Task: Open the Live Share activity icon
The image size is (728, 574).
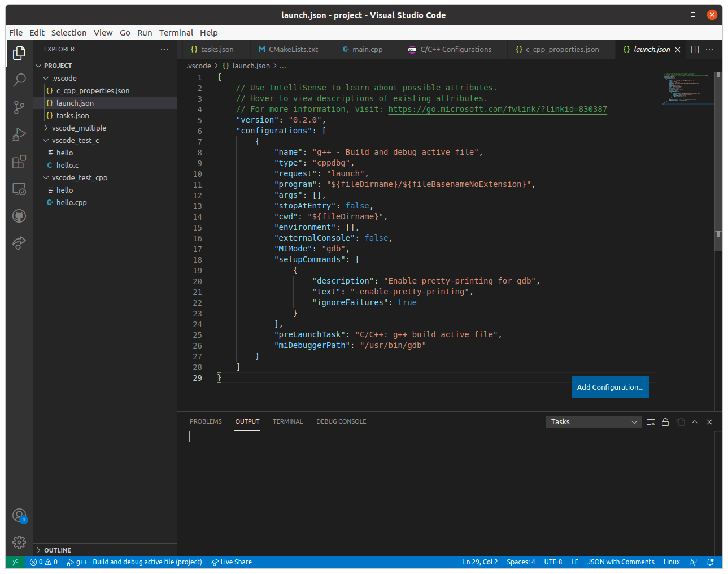Action: (x=19, y=243)
